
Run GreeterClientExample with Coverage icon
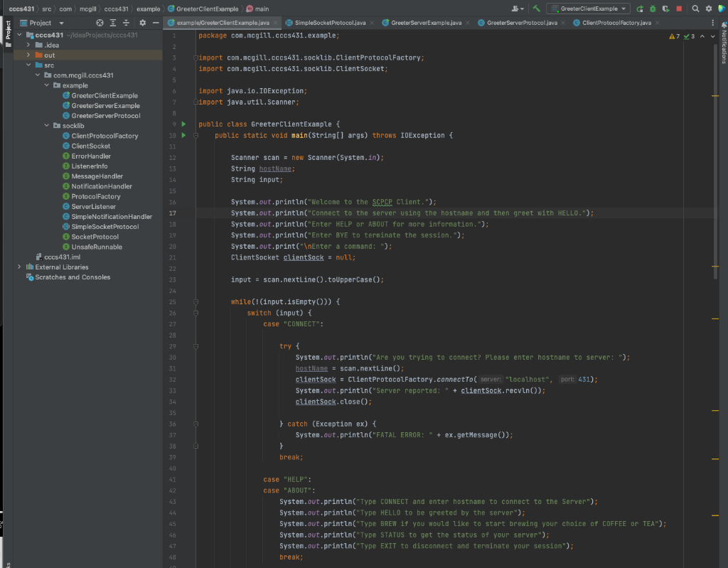pyautogui.click(x=667, y=9)
